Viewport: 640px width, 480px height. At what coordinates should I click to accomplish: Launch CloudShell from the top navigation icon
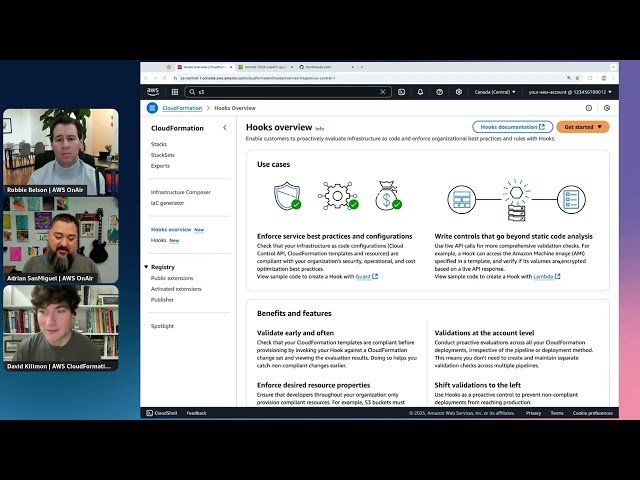(x=402, y=92)
